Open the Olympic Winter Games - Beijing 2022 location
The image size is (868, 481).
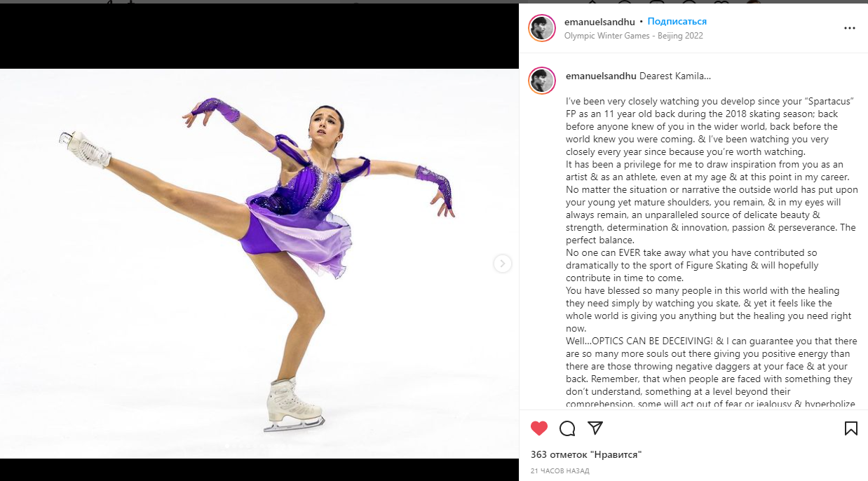pyautogui.click(x=634, y=36)
